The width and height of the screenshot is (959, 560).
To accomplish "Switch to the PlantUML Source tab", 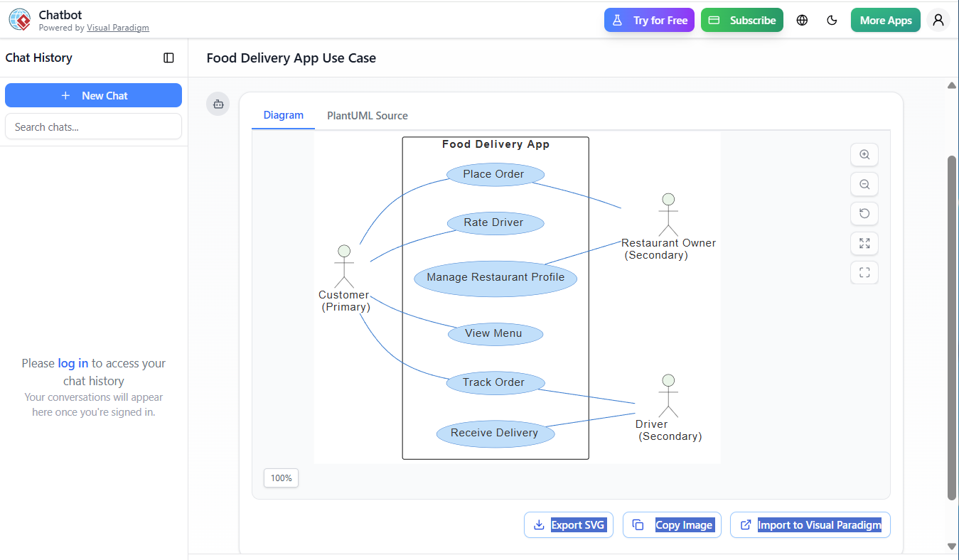I will click(367, 115).
